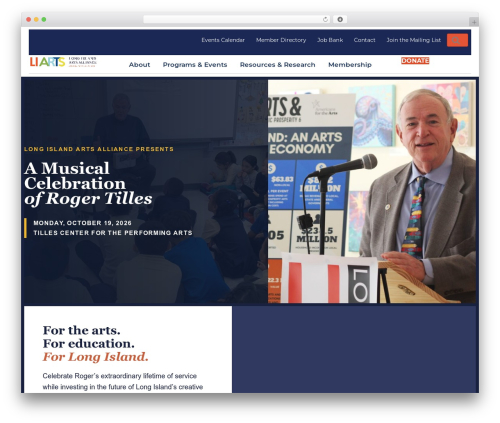
Task: Go to Member Directory
Action: point(281,40)
